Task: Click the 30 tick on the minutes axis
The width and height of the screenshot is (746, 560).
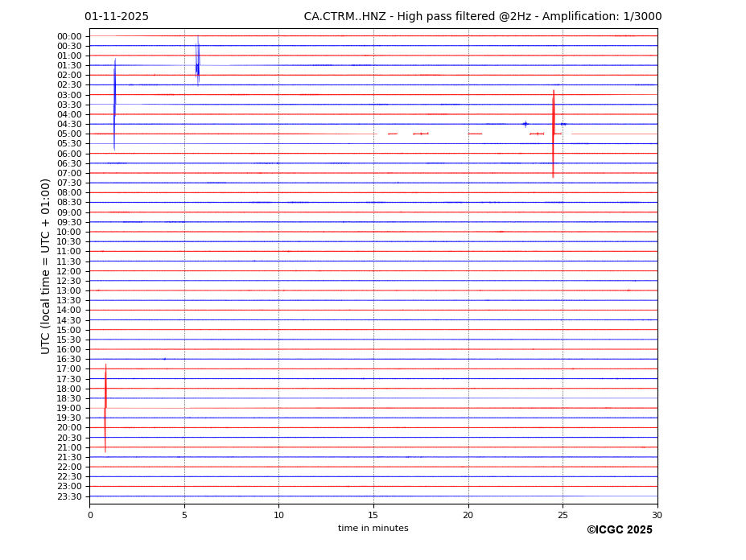Action: (x=657, y=516)
